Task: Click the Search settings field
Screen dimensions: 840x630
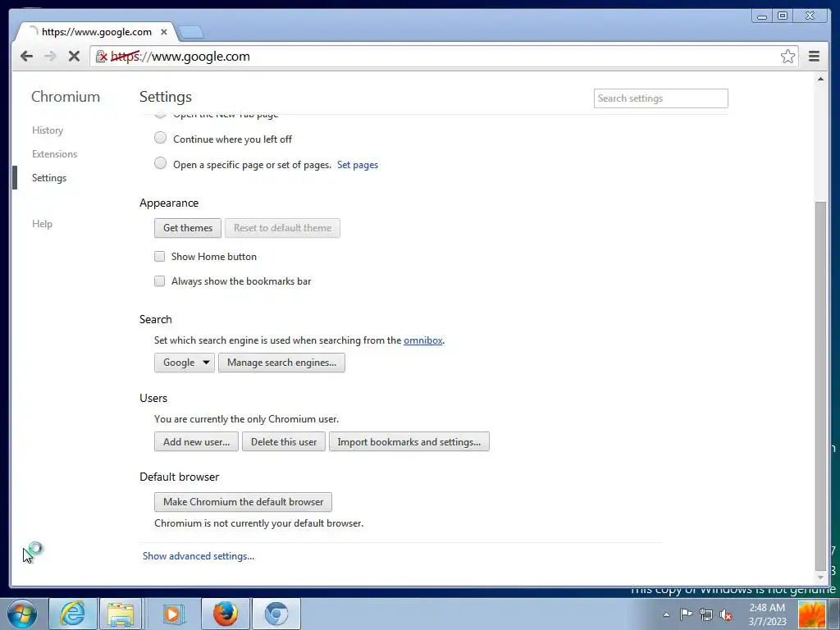Action: (x=660, y=98)
